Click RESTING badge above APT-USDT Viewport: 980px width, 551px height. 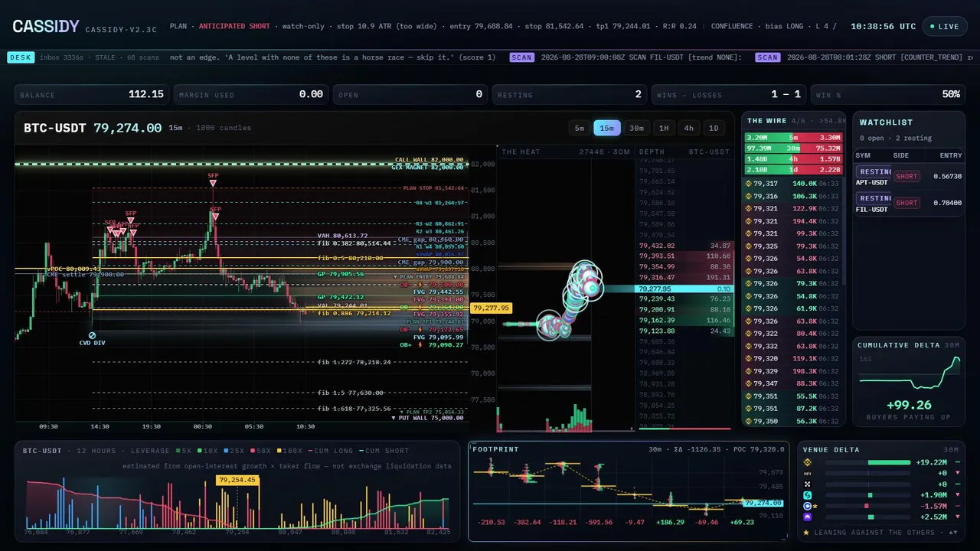[x=874, y=172]
